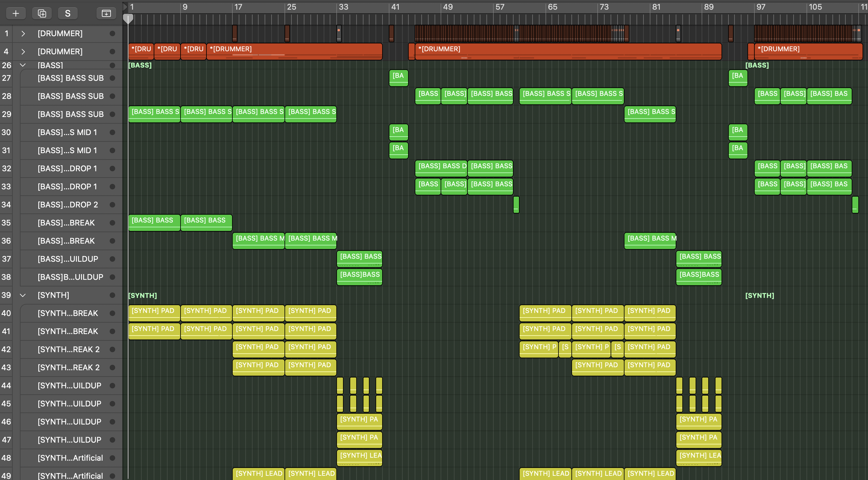Collapse the SYNTH track stack

(23, 295)
